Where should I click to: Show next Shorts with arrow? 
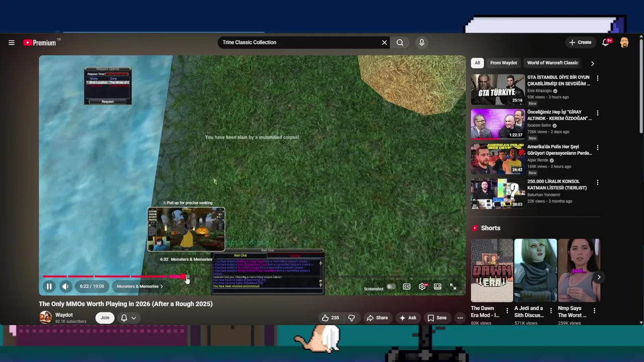tap(599, 278)
